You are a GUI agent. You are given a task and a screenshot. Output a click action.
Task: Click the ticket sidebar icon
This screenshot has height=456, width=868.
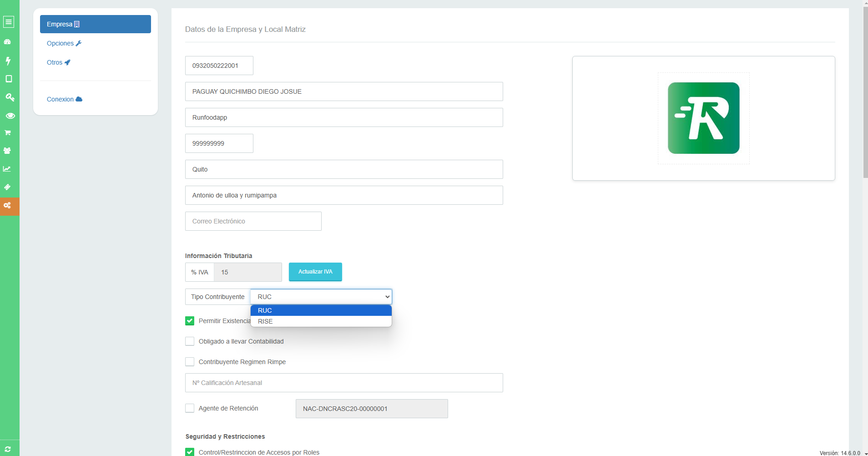(7, 187)
